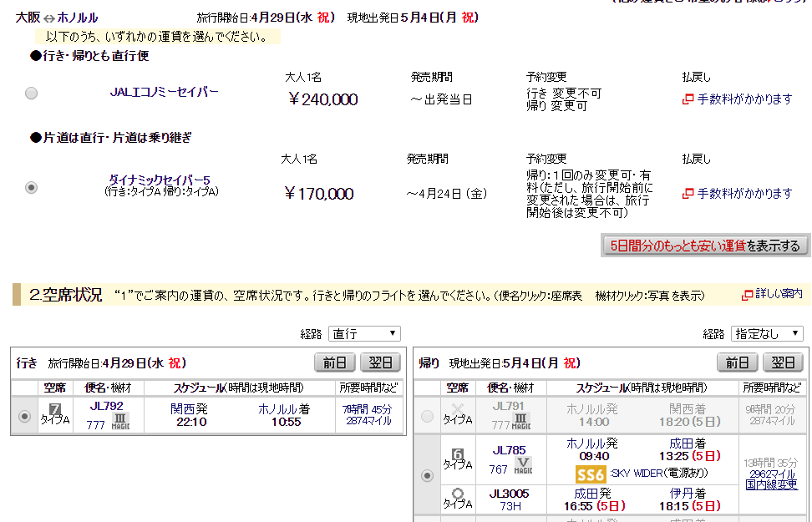Screen dimensions: 812x522
Task: Click 前日 button for return flight
Action: point(738,362)
